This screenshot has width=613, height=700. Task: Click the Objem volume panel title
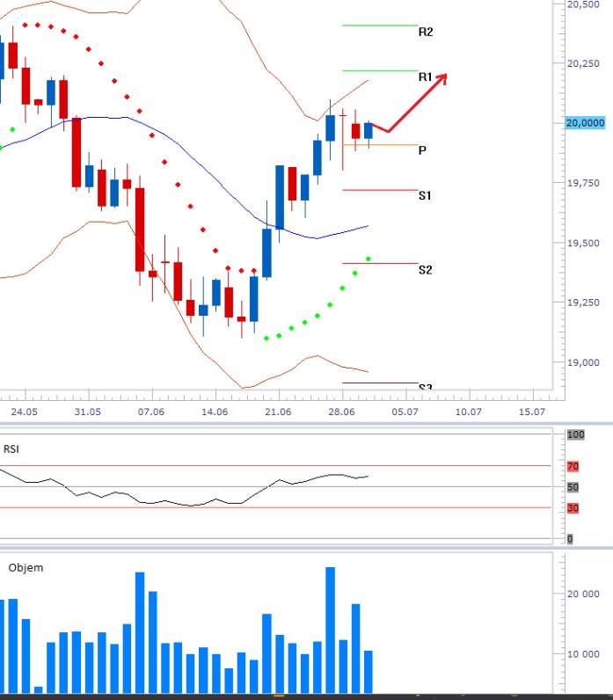click(x=26, y=567)
